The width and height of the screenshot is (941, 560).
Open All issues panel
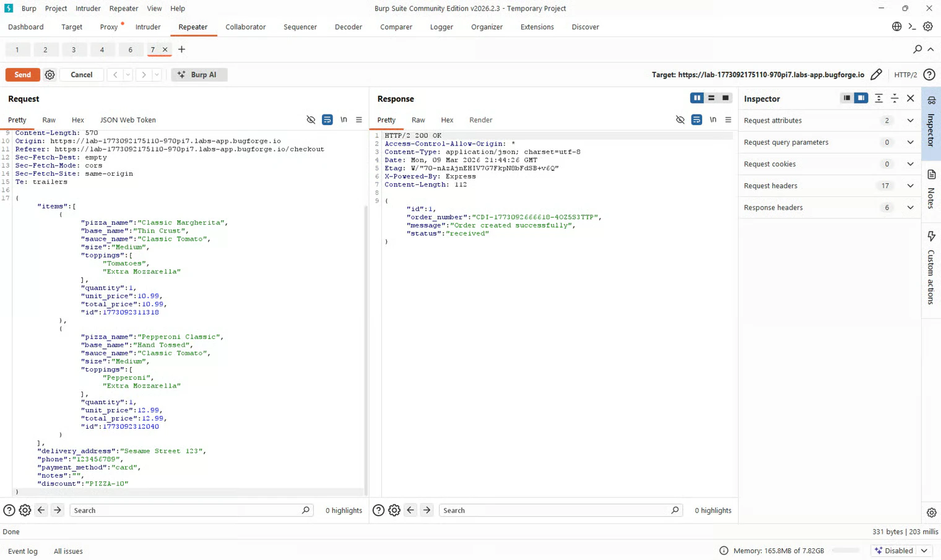(x=68, y=551)
